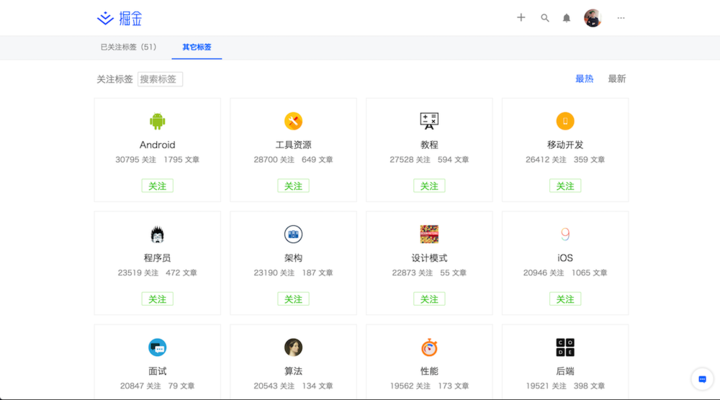Click Android's 30795 关注 count
Image resolution: width=720 pixels, height=400 pixels.
(x=135, y=159)
